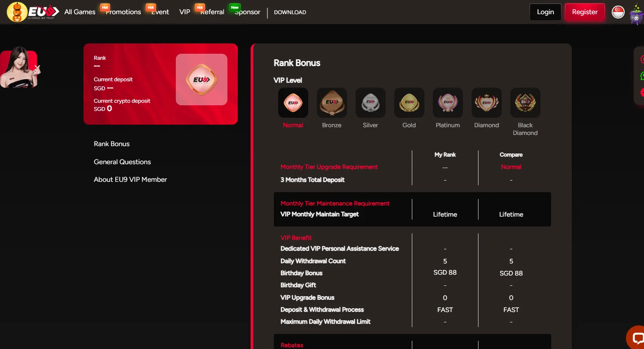Click the EU9 logo in header

33,12
